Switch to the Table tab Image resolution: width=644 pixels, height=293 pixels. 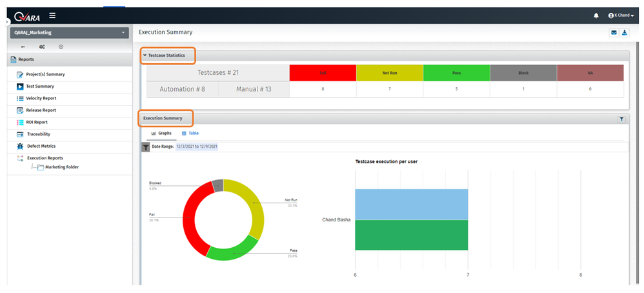click(x=190, y=134)
